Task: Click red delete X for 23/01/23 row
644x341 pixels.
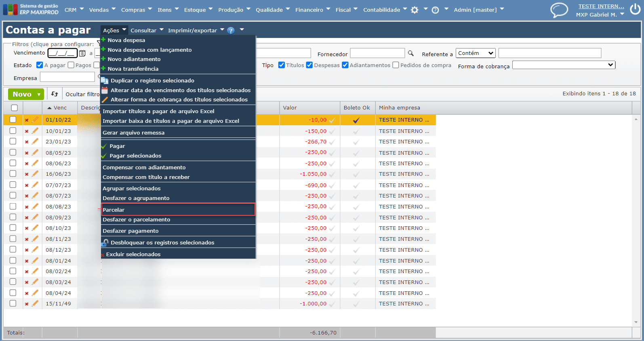Action: 27,142
